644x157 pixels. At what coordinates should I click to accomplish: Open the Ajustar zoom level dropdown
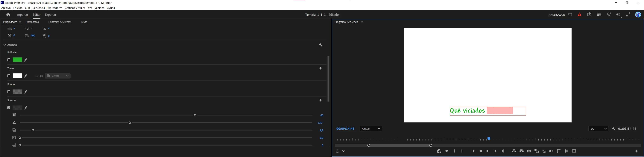pos(371,129)
